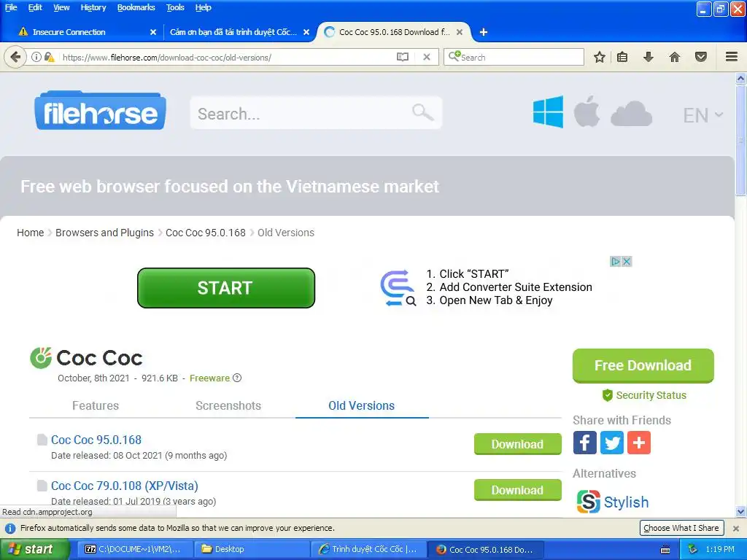The height and width of the screenshot is (560, 747).
Task: Stop loading page with the X button
Action: coord(427,57)
